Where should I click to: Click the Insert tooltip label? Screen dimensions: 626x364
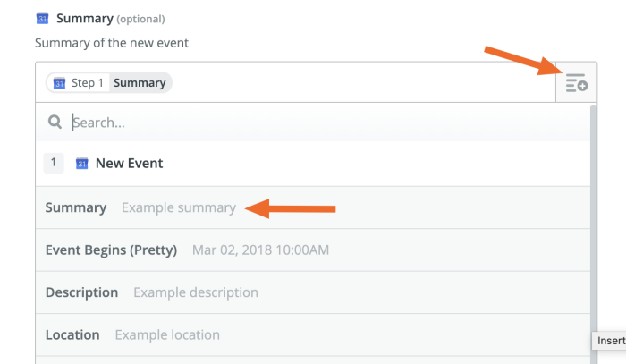point(610,341)
